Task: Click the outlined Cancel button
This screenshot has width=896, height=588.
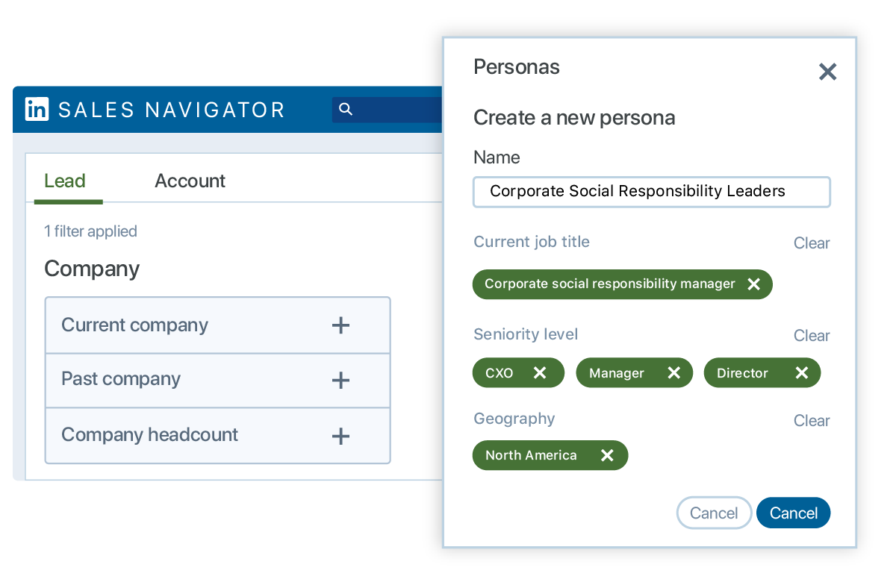Action: point(714,513)
